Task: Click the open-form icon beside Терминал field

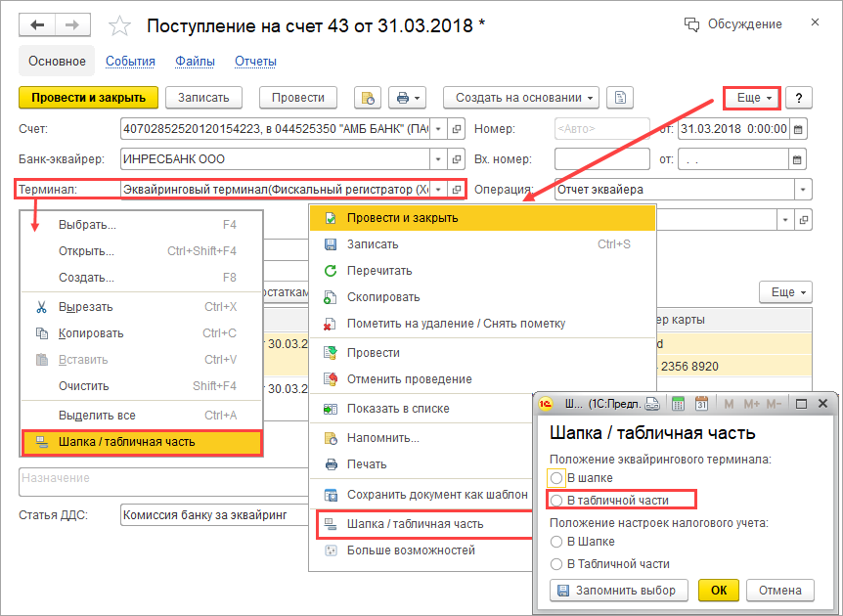Action: pyautogui.click(x=457, y=189)
